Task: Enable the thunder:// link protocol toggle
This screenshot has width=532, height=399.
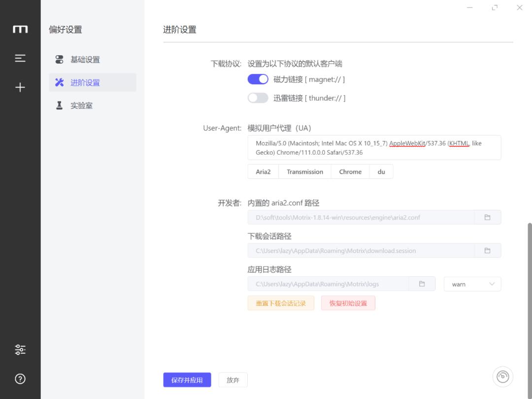Action: 258,98
